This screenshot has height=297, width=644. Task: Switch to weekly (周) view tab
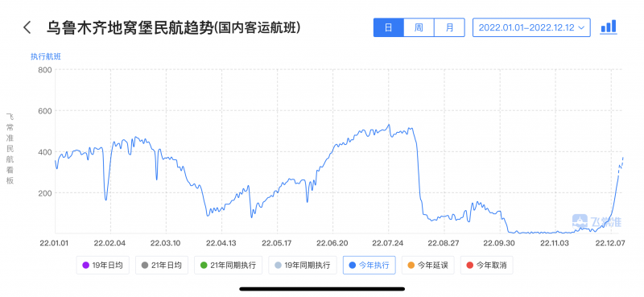[x=419, y=27]
